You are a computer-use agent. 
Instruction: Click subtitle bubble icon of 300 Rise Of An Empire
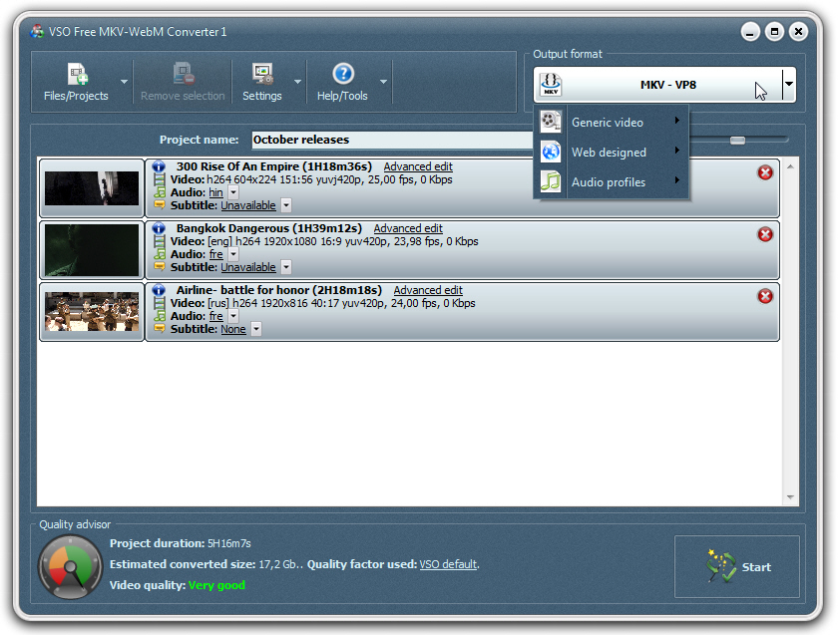159,204
